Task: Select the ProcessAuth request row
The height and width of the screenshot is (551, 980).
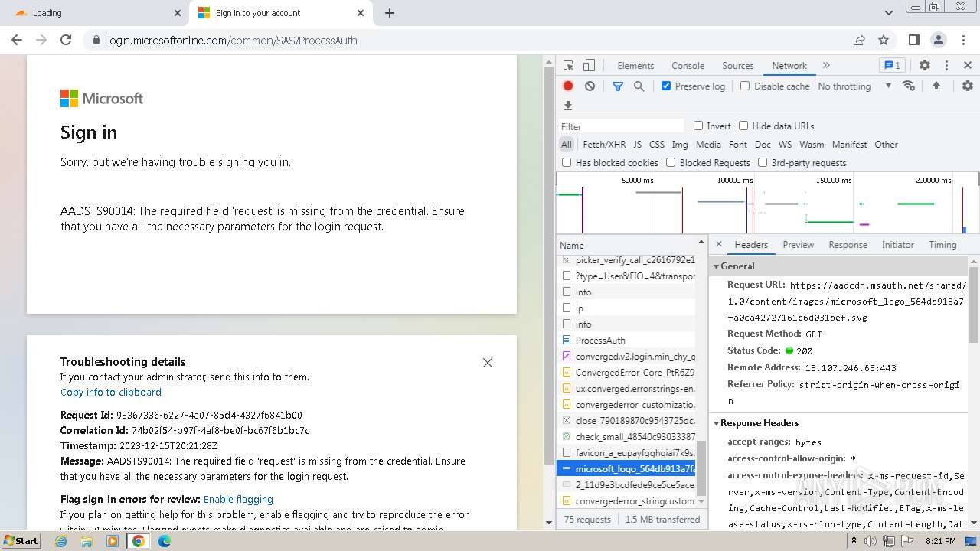Action: click(x=627, y=340)
